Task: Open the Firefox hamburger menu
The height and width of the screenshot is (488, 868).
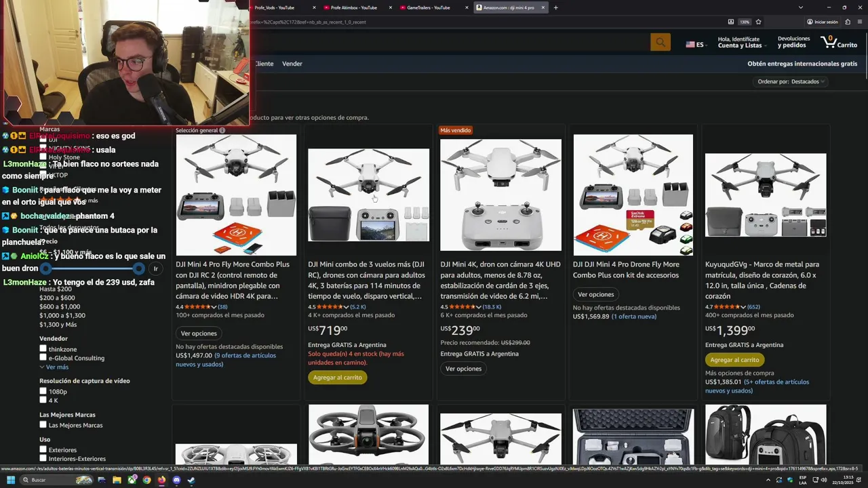Action: click(860, 22)
